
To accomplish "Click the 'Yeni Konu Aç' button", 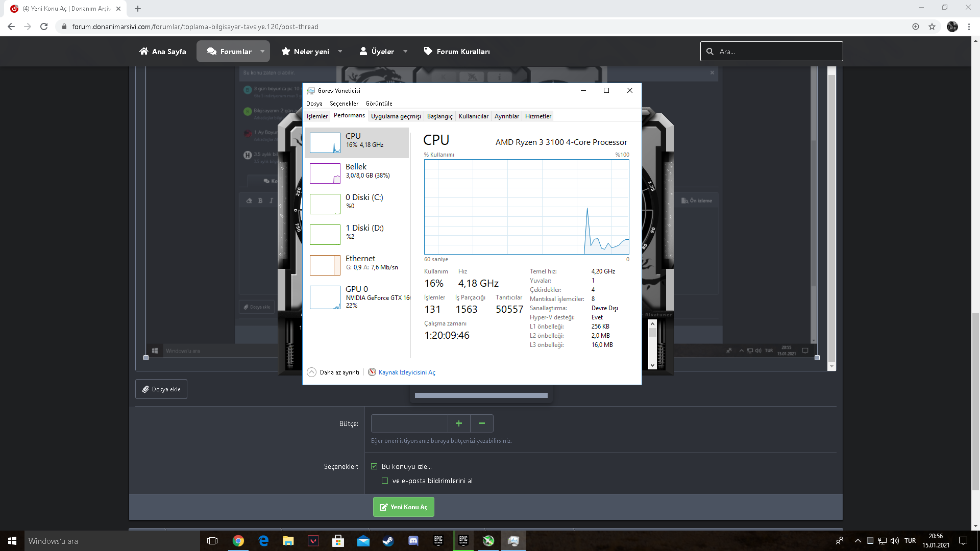I will point(403,507).
